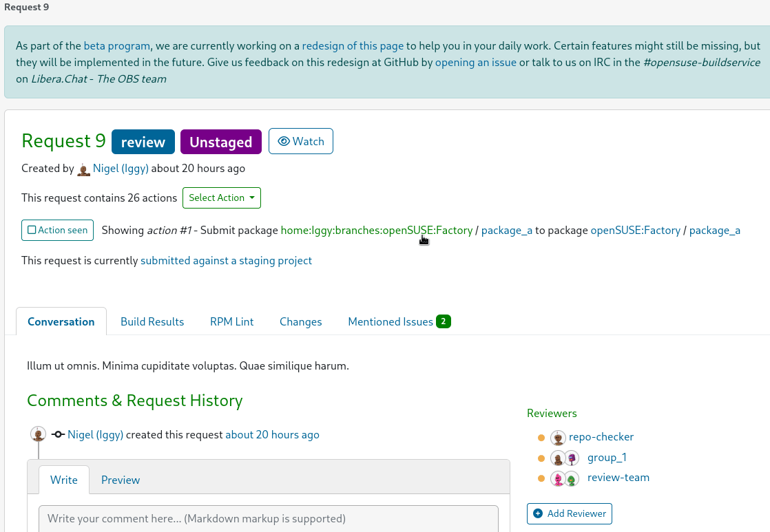Click inside the comment text box
The height and width of the screenshot is (532, 770).
click(x=269, y=520)
